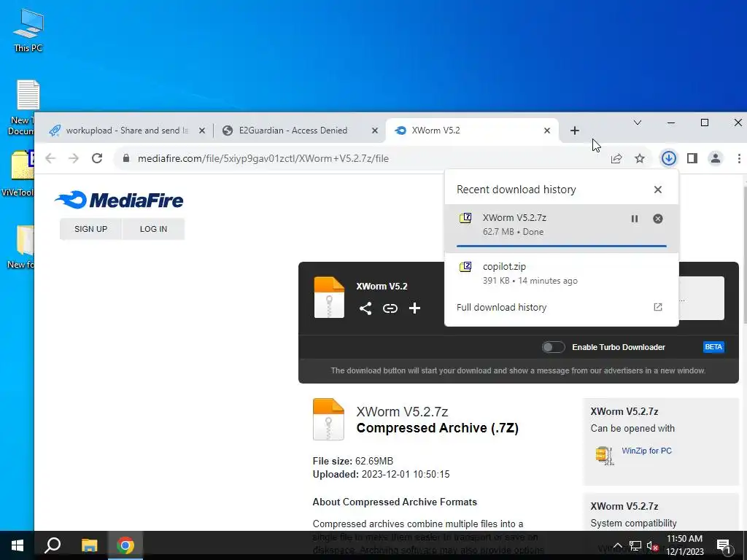Select the This PC desktop icon

tap(28, 29)
